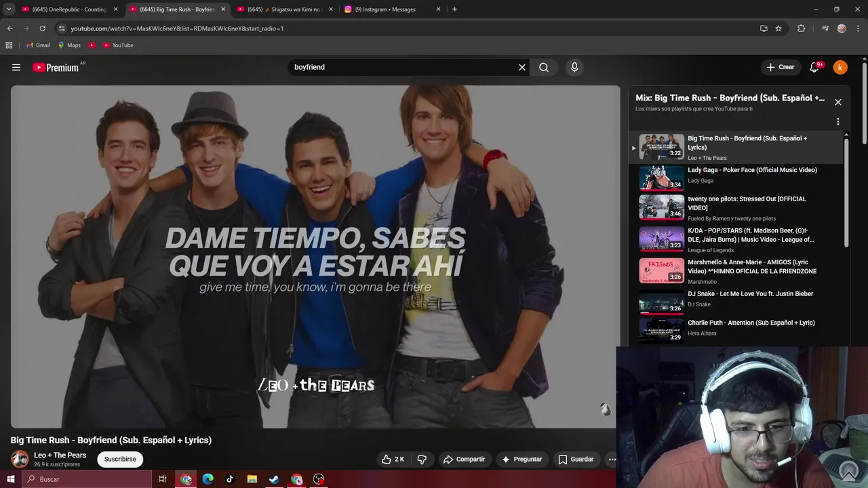
Task: Select Marshmello & Anne-Marie AMIGOS entry
Action: (x=736, y=270)
